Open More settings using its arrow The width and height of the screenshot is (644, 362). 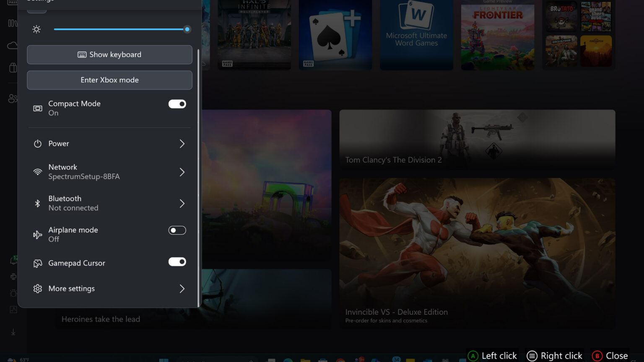point(182,289)
